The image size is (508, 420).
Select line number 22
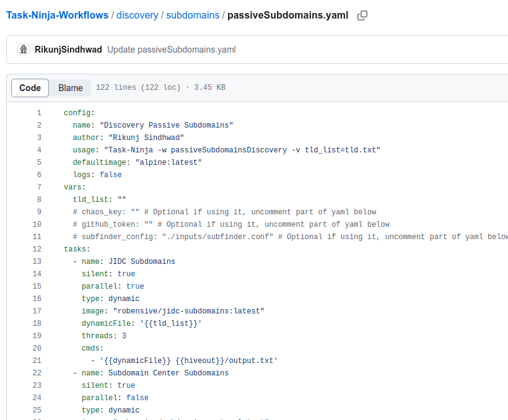point(37,373)
